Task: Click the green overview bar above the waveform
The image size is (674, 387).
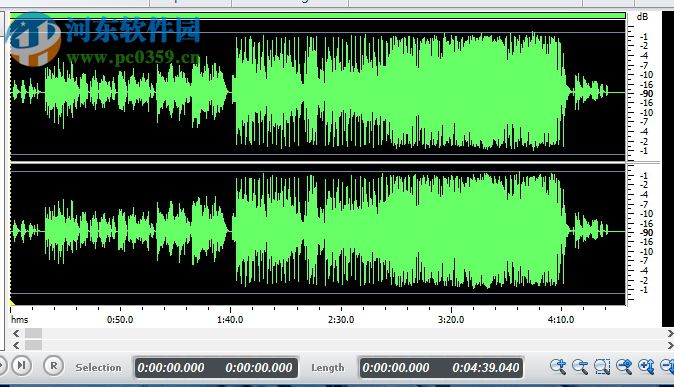Action: pyautogui.click(x=318, y=16)
